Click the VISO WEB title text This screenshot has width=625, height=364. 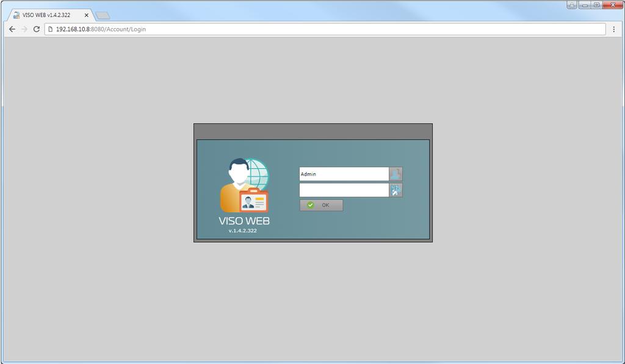coord(244,221)
